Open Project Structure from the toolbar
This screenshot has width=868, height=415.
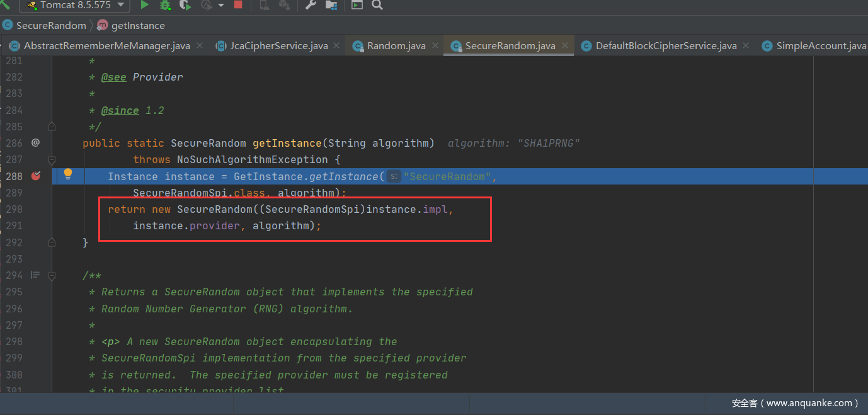coord(331,5)
